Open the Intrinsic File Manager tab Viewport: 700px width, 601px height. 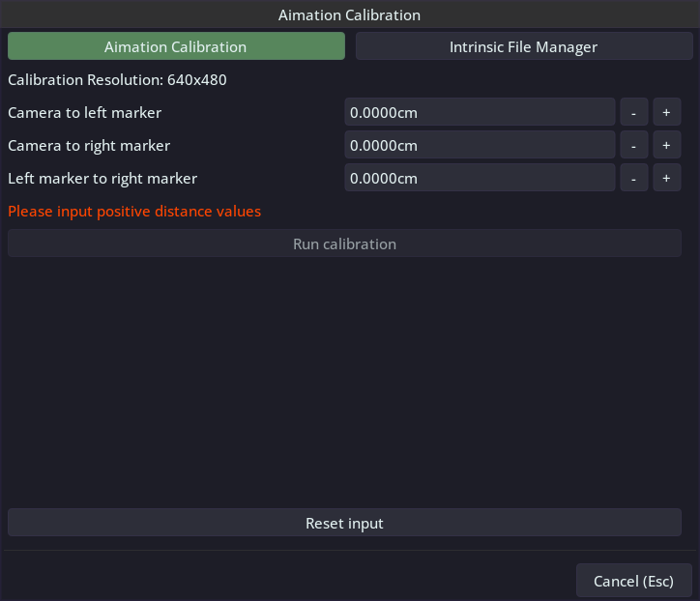[523, 46]
